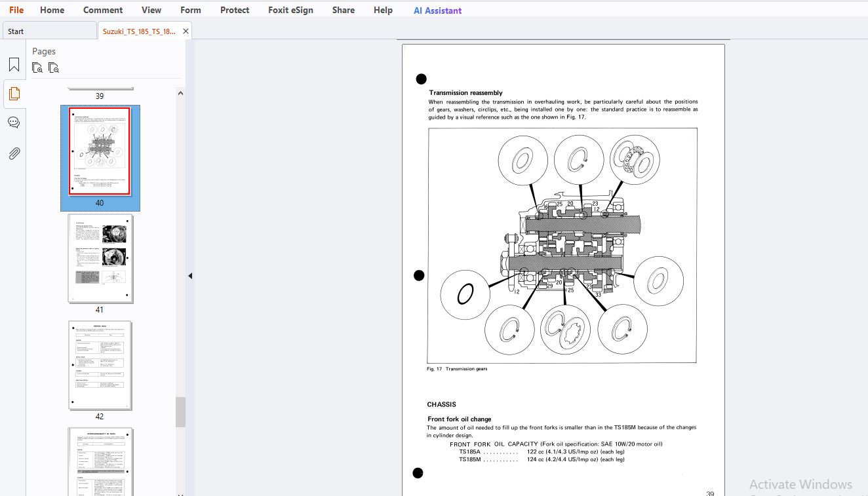Open the Form ribbon tab
868x496 pixels.
191,10
